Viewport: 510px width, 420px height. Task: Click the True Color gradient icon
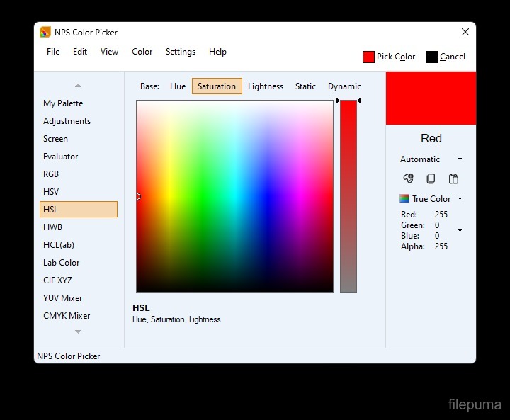[x=404, y=199]
